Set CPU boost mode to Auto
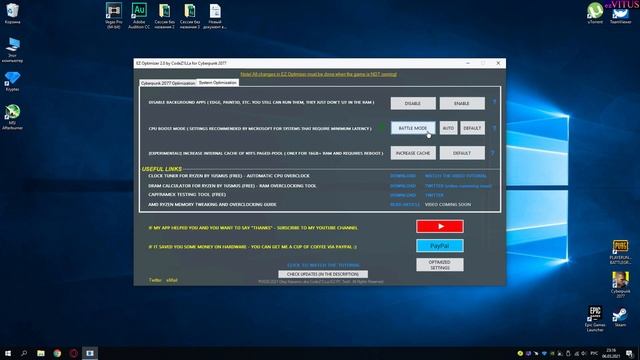This screenshot has width=640, height=360. [x=448, y=128]
